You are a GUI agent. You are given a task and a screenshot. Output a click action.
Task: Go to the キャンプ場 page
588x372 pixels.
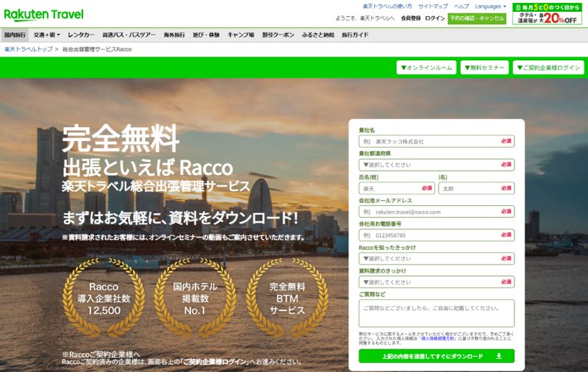[241, 35]
